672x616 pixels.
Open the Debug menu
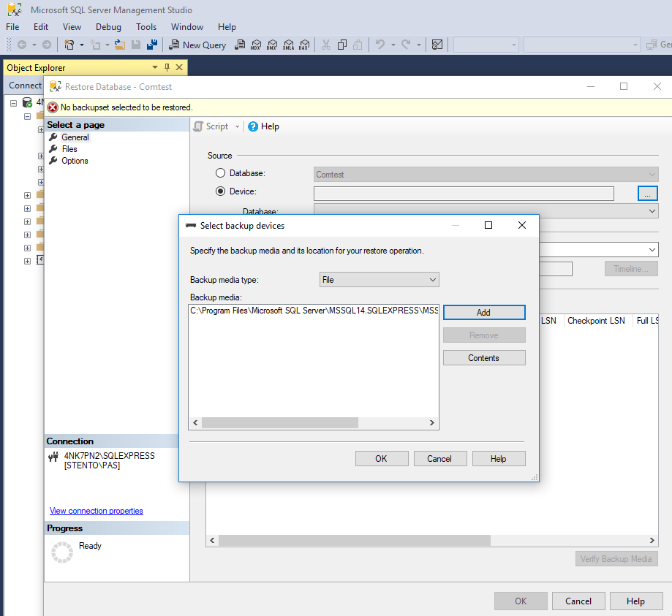tap(108, 27)
